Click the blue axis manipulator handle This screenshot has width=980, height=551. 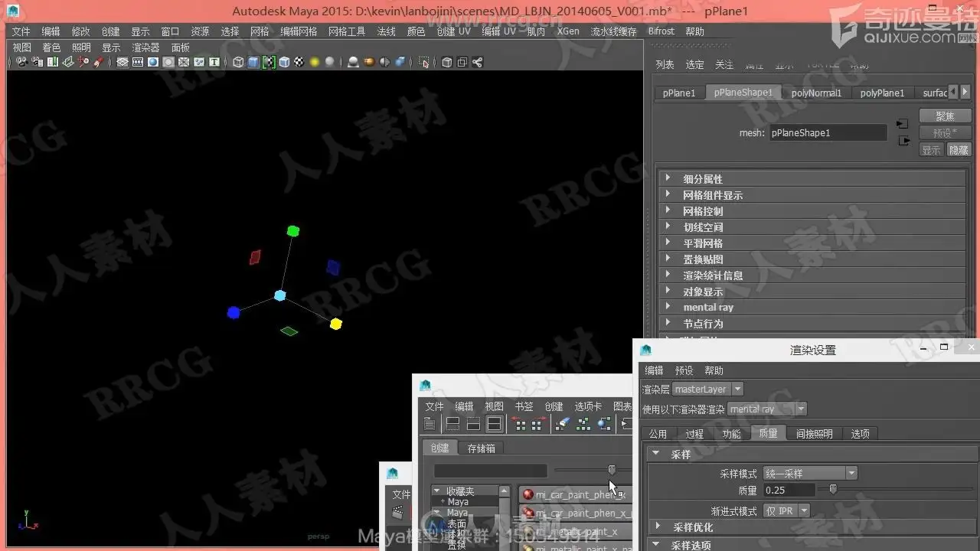click(x=234, y=312)
